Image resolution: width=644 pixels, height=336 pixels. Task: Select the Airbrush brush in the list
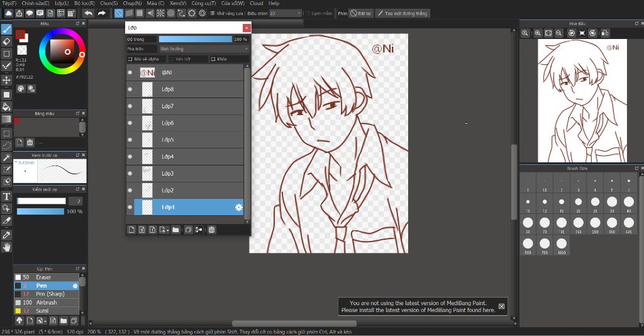pyautogui.click(x=47, y=302)
